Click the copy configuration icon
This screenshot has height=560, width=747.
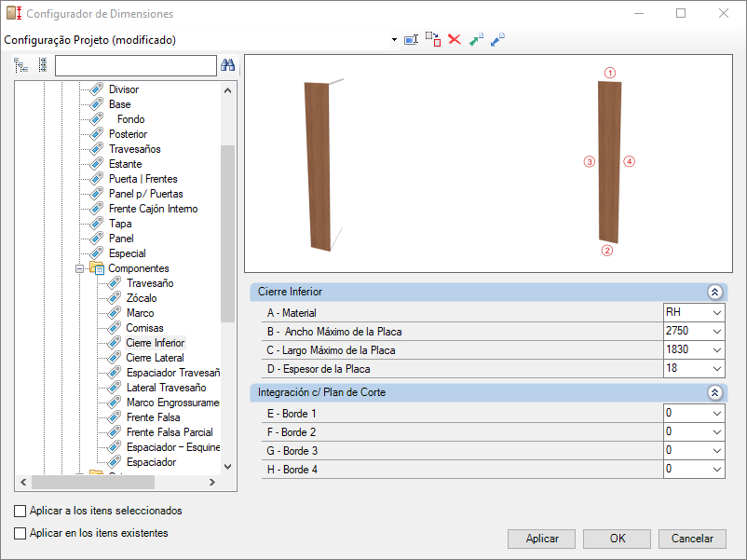(x=433, y=40)
